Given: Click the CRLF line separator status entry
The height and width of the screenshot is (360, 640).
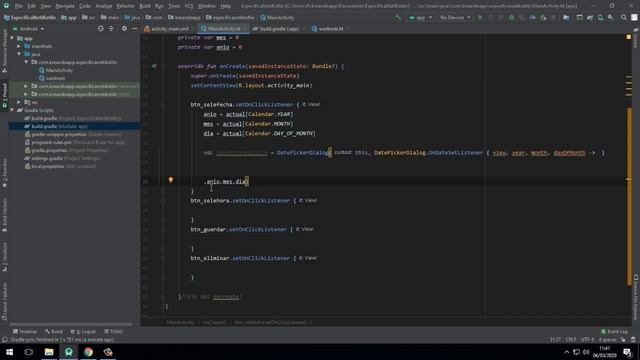Looking at the screenshot, I should point(571,340).
